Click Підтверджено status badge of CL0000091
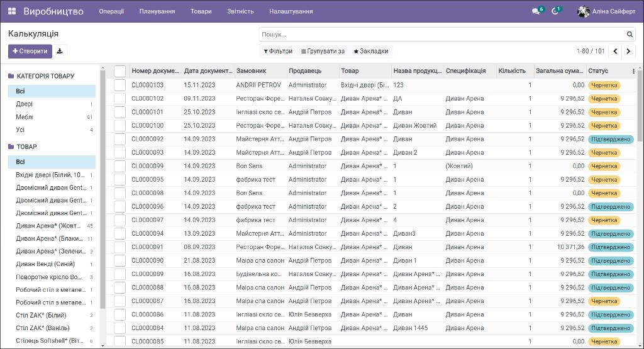The image size is (644, 349). tap(611, 247)
